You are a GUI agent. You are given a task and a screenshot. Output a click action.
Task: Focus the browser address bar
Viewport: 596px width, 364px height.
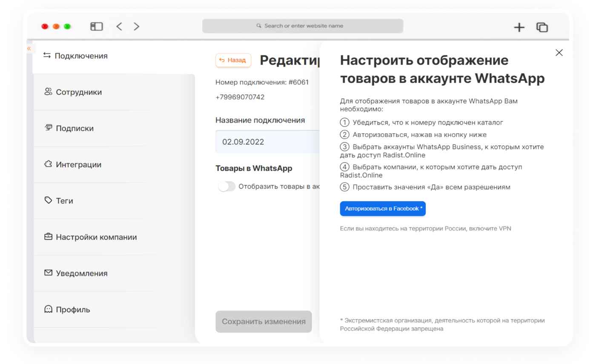[x=303, y=26]
